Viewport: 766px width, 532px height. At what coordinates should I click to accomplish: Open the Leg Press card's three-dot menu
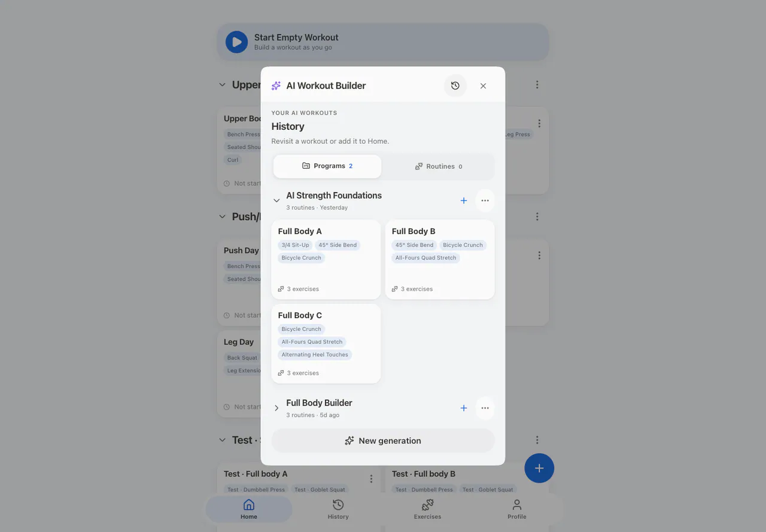pos(539,123)
